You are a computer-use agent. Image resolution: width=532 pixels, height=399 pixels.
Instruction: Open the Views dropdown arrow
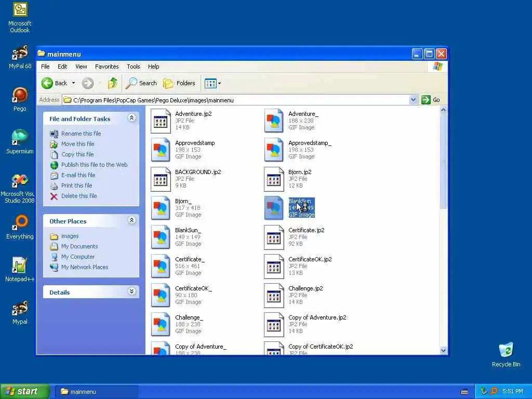(x=220, y=83)
